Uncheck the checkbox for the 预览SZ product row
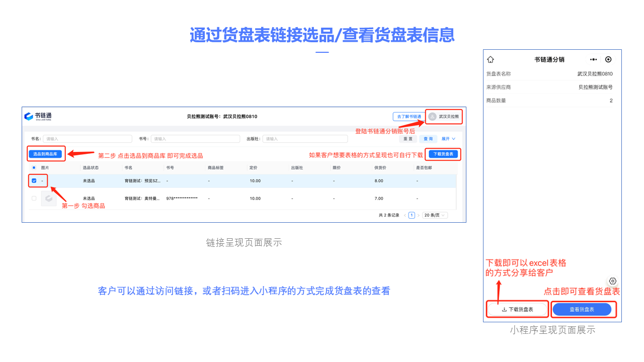The height and width of the screenshot is (362, 644). pyautogui.click(x=34, y=180)
